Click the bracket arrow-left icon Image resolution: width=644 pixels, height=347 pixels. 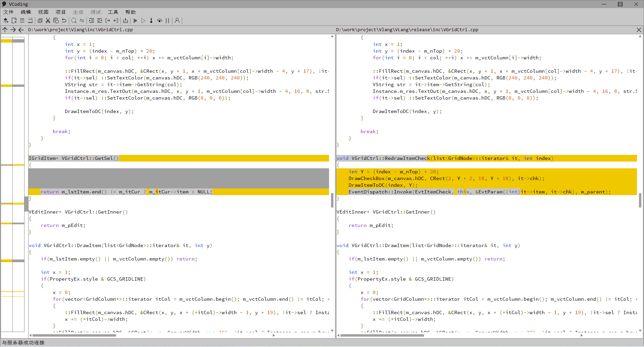(116, 20)
